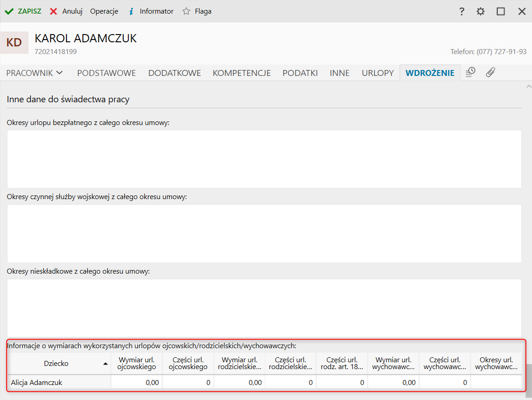Click the Okresy urlopu bezpłatnego text area
Viewport: 532px width, 400px height.
(264, 159)
